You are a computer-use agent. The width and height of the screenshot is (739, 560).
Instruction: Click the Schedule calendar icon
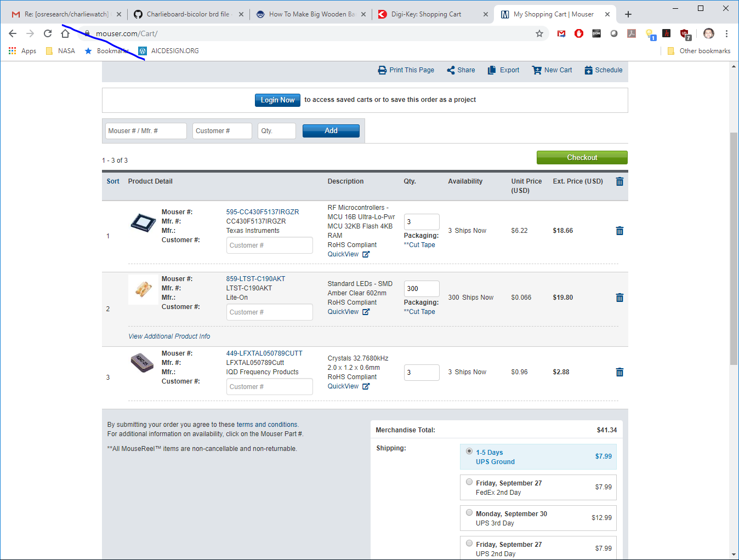588,70
